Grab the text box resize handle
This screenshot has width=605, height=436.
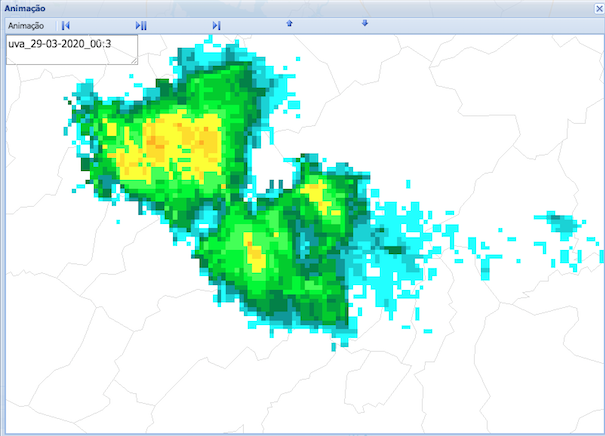(134, 61)
